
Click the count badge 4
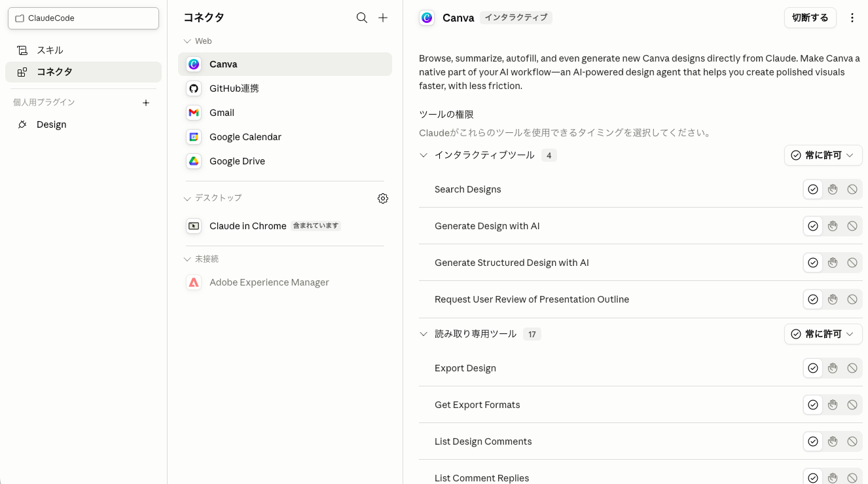point(549,156)
